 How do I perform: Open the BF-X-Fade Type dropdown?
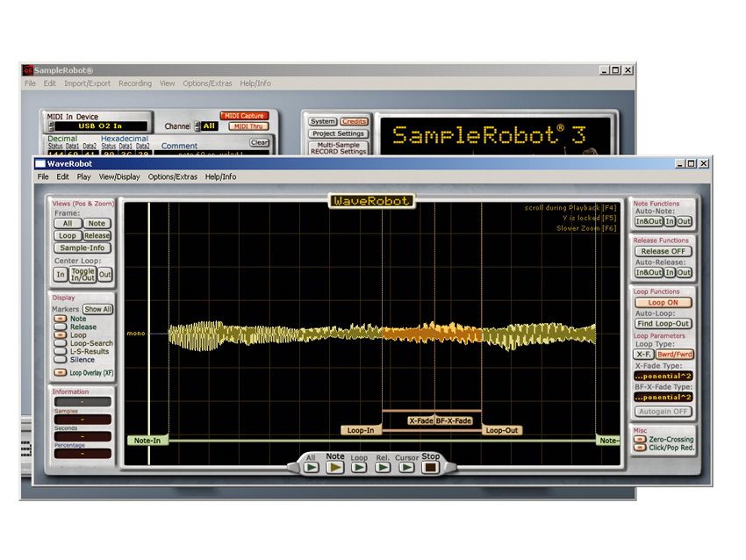(664, 397)
